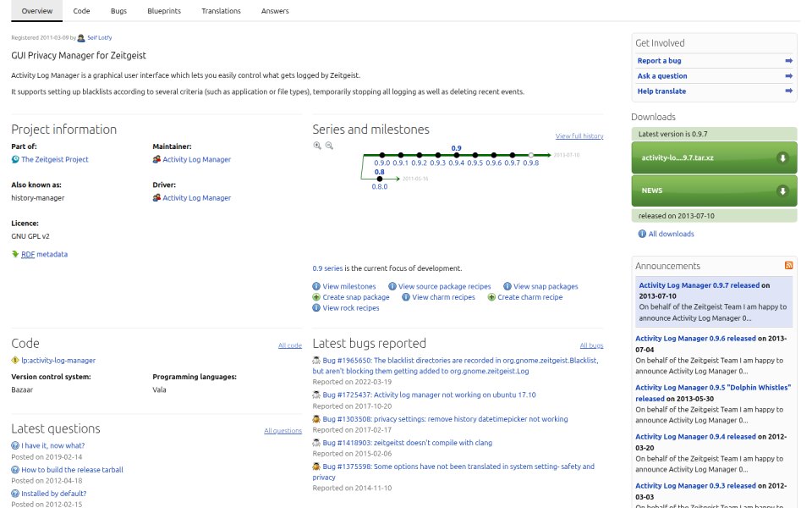812x508 pixels.
Task: Download the NEWS file
Action: tap(714, 190)
